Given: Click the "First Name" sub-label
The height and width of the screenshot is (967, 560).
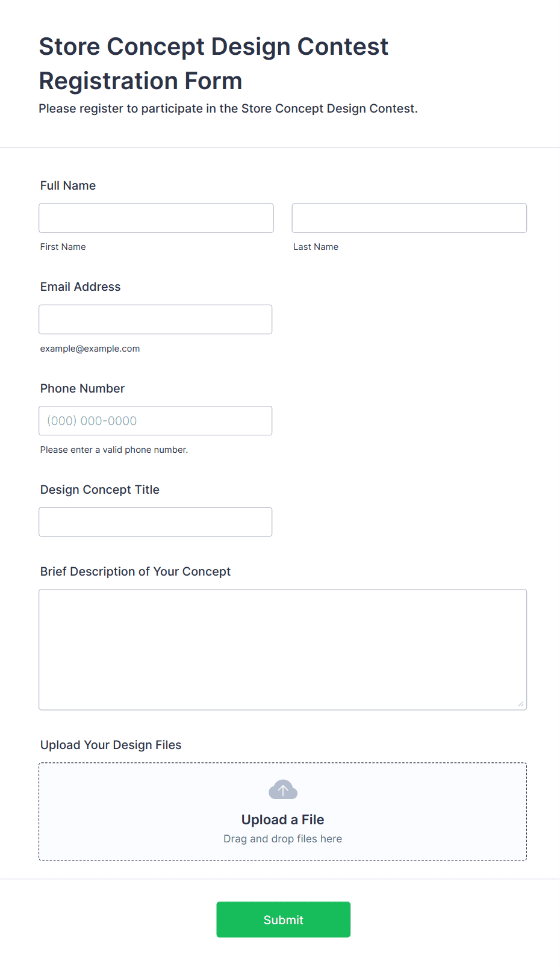Looking at the screenshot, I should (63, 247).
